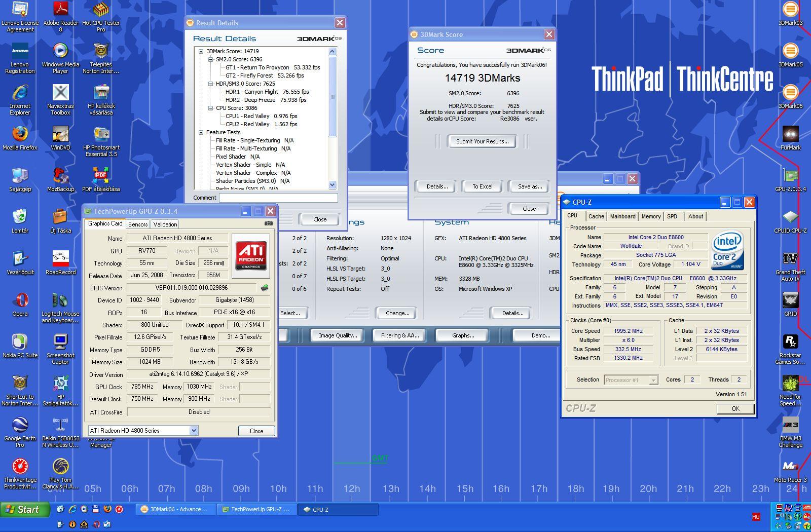The width and height of the screenshot is (811, 532).
Task: Click Save as in the 3DMark Score window
Action: click(x=530, y=186)
